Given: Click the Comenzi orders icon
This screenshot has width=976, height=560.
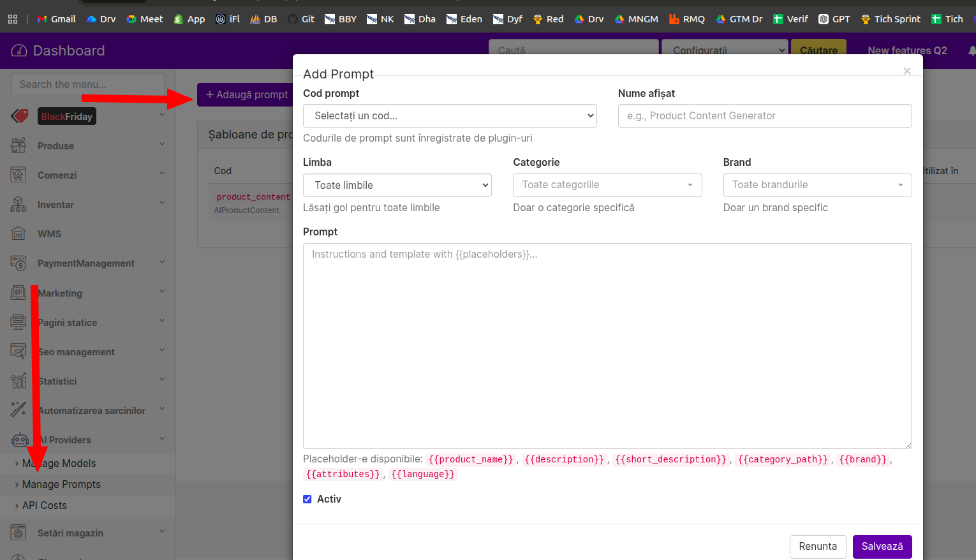Looking at the screenshot, I should (x=18, y=175).
